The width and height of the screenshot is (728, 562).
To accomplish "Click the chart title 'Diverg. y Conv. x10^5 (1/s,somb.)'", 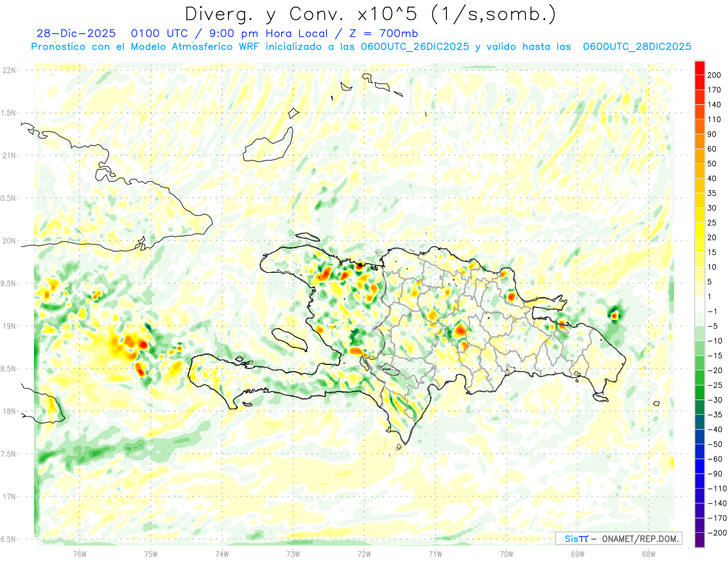I will (x=370, y=14).
